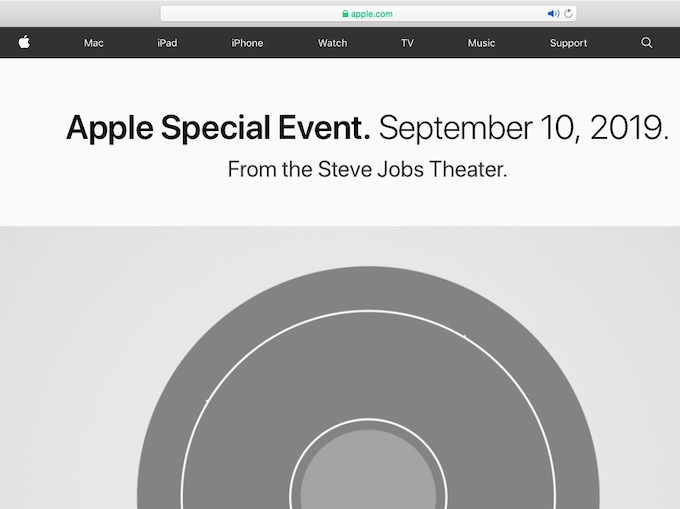This screenshot has height=509, width=680.
Task: Select iPhone in the navigation bar
Action: coord(247,43)
